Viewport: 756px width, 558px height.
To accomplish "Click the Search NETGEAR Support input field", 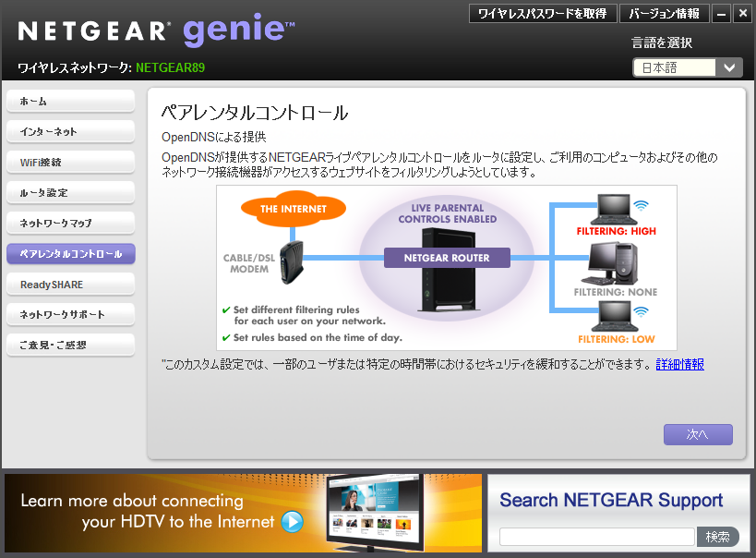I will [x=596, y=537].
